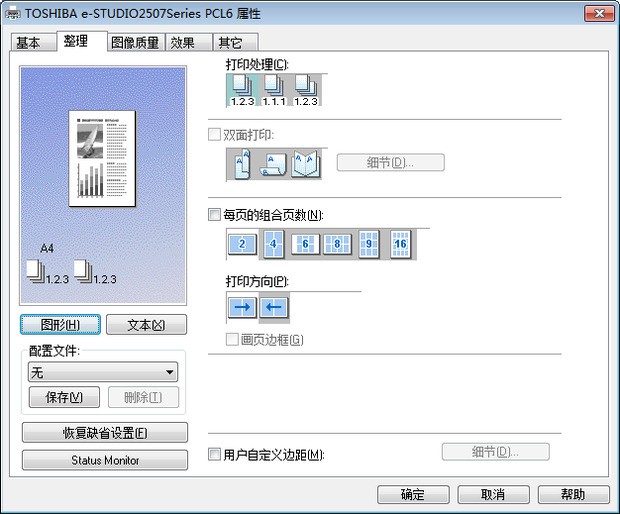620x514 pixels.
Task: Open Status Monitor
Action: (104, 460)
